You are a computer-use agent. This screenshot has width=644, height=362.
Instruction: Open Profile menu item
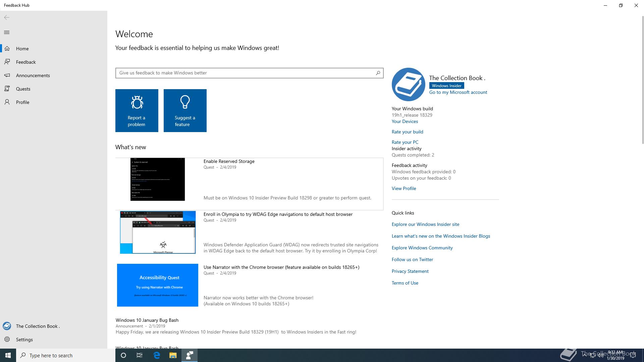click(54, 102)
